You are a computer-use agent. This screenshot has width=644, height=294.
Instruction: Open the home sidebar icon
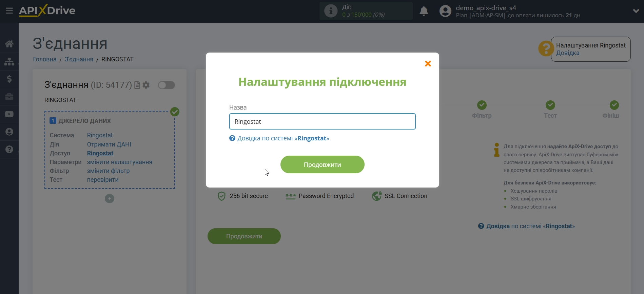click(x=9, y=44)
